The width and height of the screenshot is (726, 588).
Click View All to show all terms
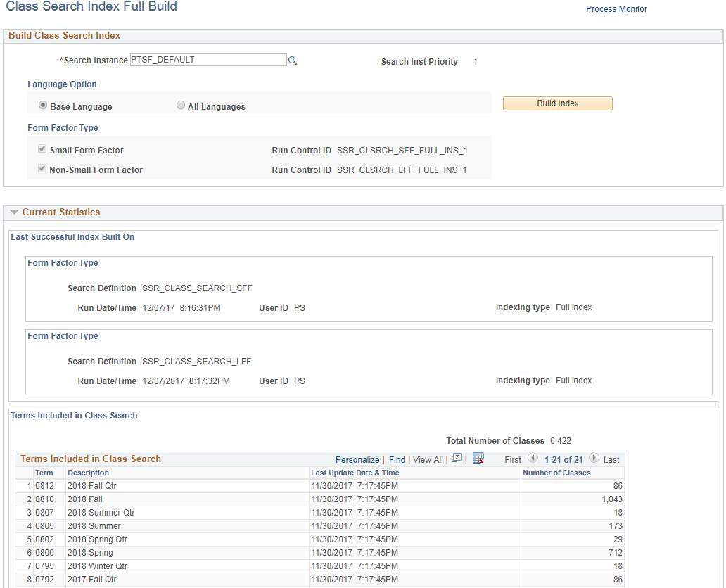[427, 459]
